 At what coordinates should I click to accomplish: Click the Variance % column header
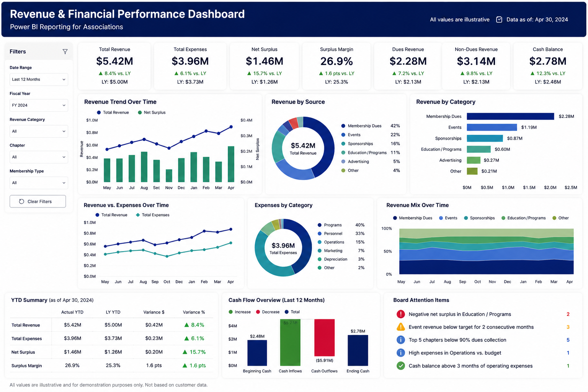click(x=194, y=312)
